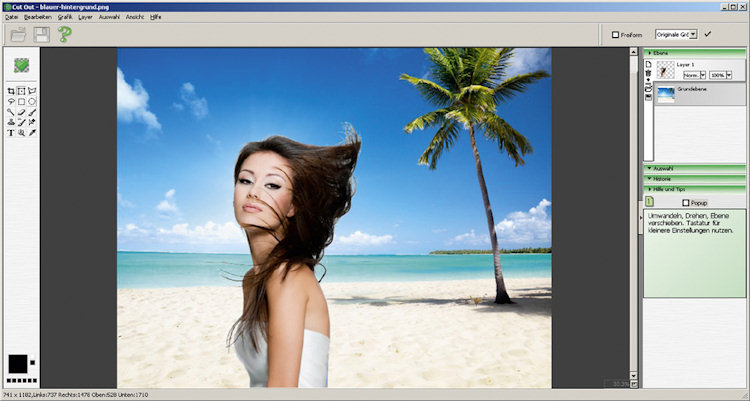The width and height of the screenshot is (750, 401).
Task: Toggle the Popup checkbox
Action: [685, 202]
